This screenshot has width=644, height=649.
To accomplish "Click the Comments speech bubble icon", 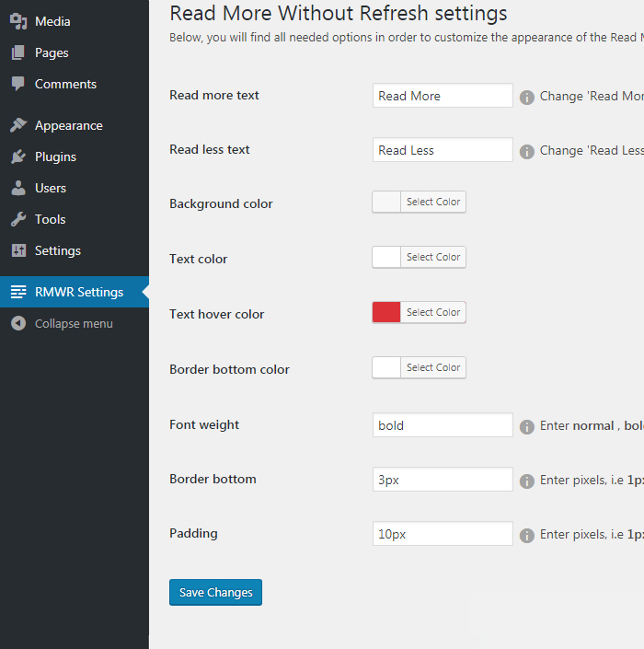I will [18, 84].
